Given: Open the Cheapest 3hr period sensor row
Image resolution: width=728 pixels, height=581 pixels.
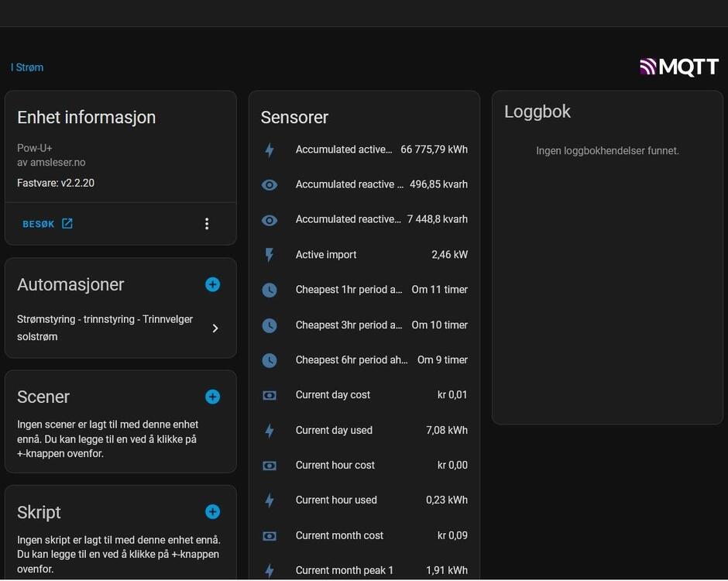Looking at the screenshot, I should 364,325.
